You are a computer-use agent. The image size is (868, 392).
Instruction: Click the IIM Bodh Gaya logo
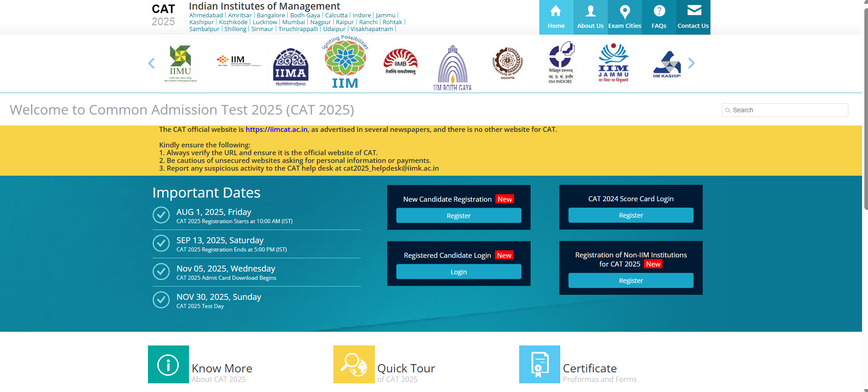click(452, 68)
